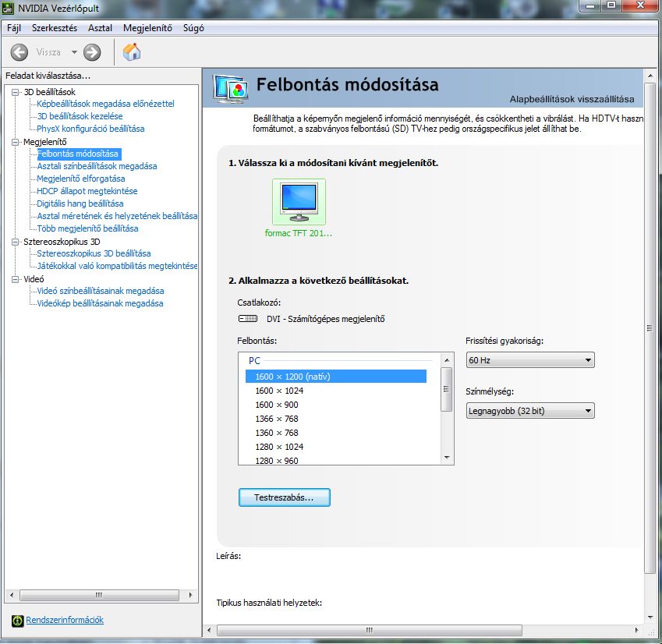Select resolution 1600 × 1200 (natív)
Viewport: 662px width, 644px height.
[x=336, y=377]
